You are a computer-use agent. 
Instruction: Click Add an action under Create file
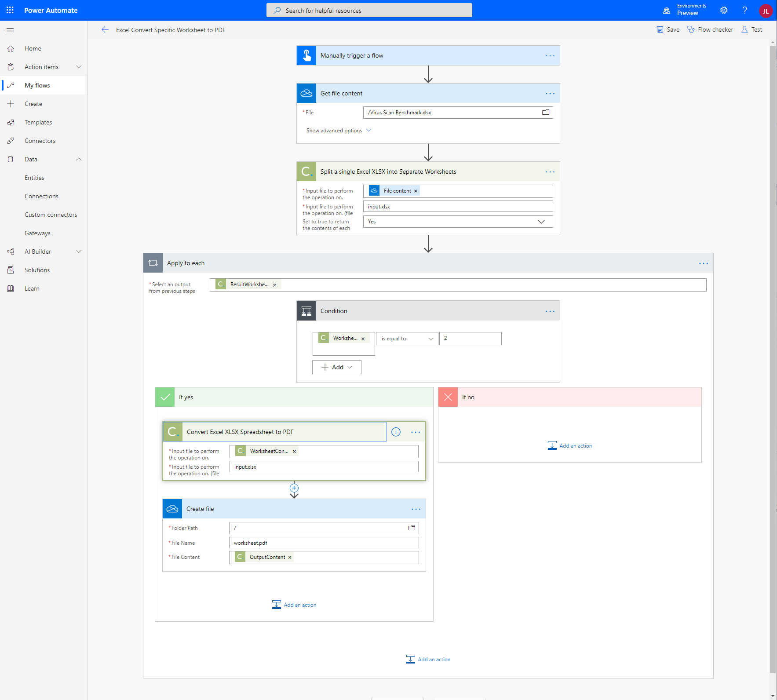[x=294, y=605]
